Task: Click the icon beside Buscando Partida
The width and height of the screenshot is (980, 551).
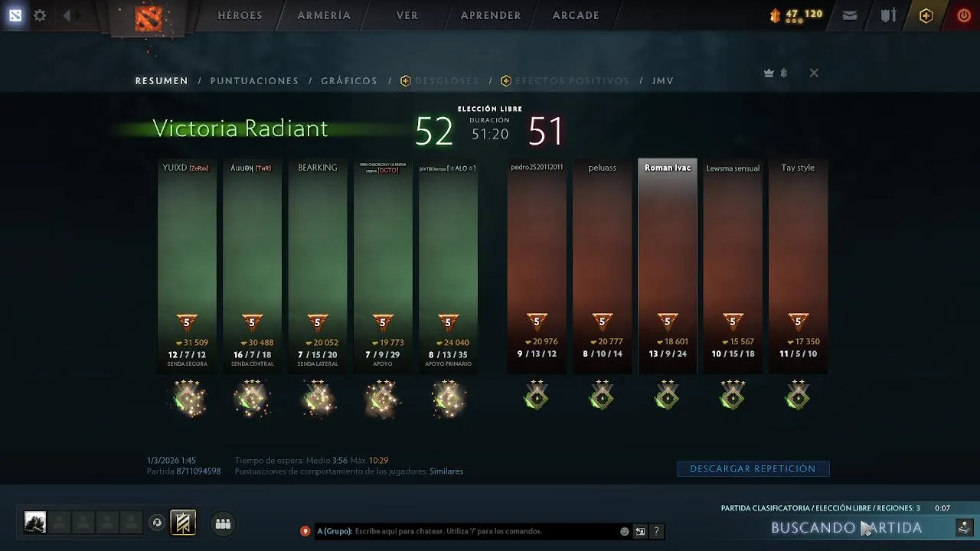Action: point(965,527)
